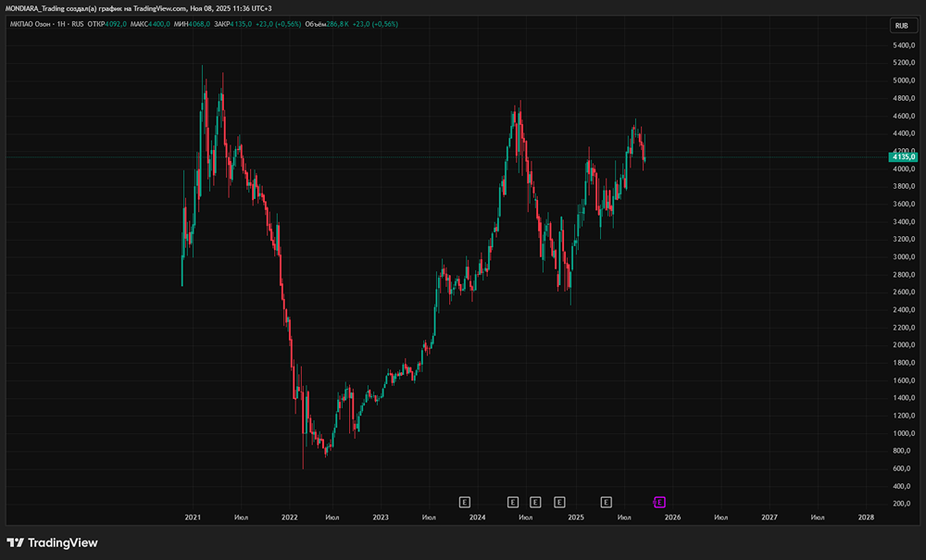Select the third earnings marker from left
The height and width of the screenshot is (560, 926).
coord(535,502)
